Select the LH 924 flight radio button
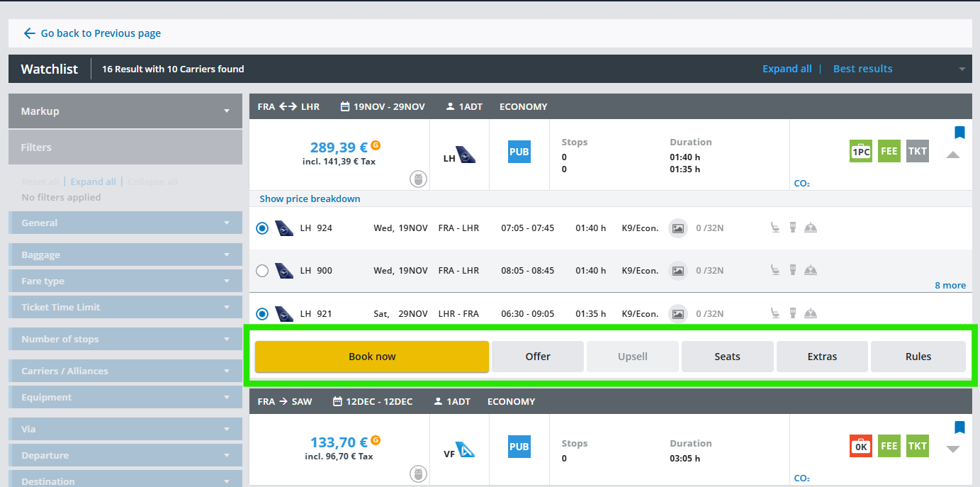The image size is (980, 487). pos(262,228)
